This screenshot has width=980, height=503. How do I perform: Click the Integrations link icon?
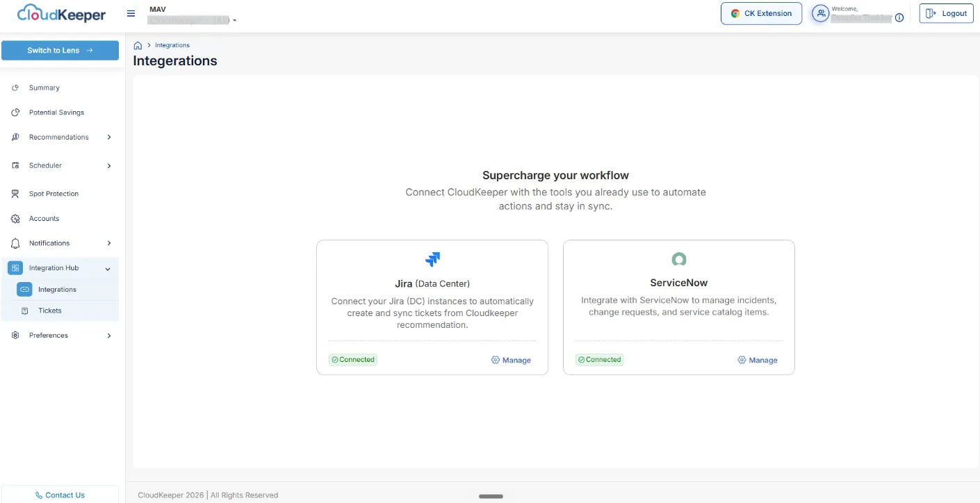24,289
